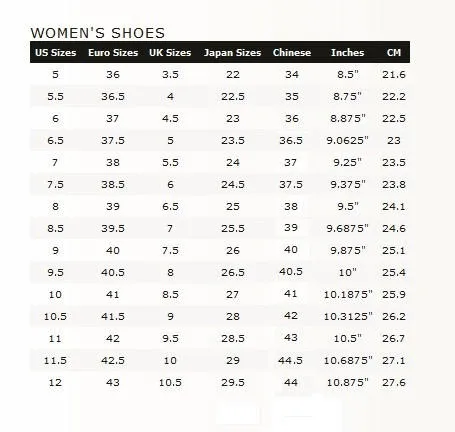The height and width of the screenshot is (432, 455).
Task: Click the 10.1875" inches value
Action: tap(348, 295)
